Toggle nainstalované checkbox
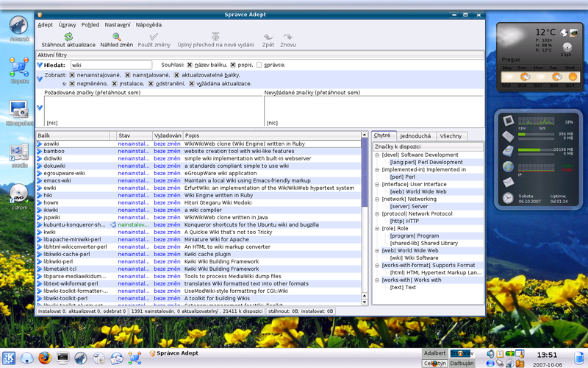The image size is (588, 368). 127,75
